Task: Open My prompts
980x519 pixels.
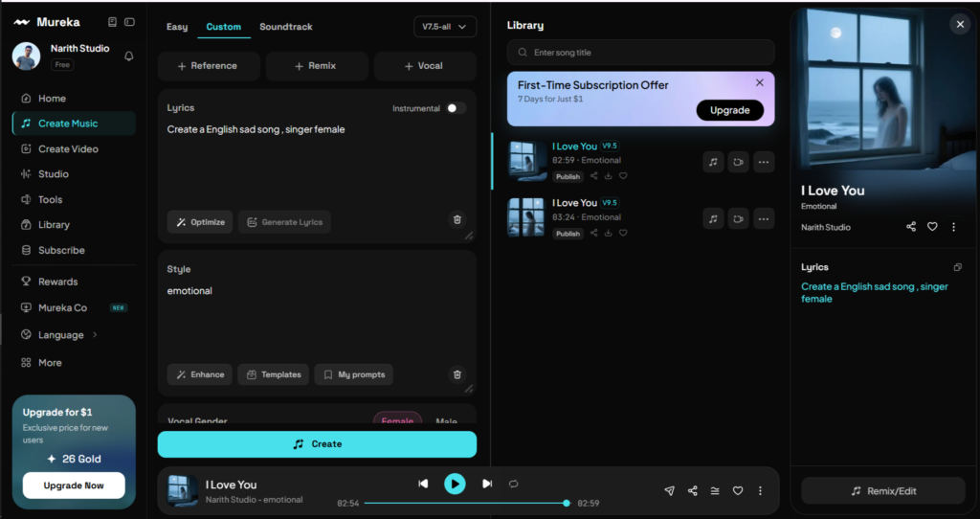Action: (x=354, y=374)
